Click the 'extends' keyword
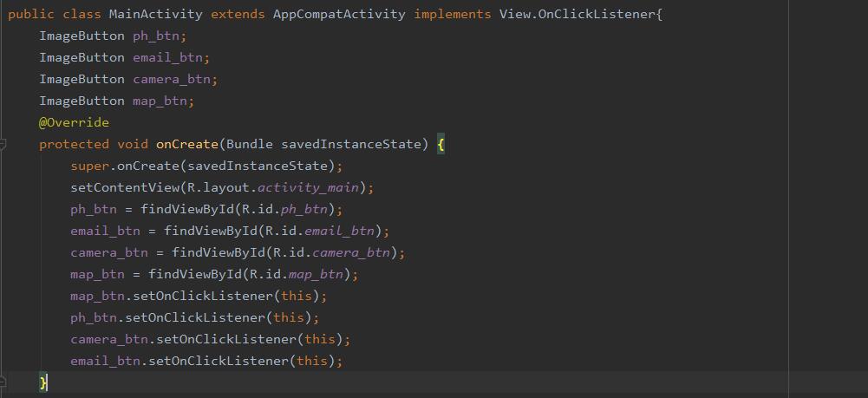Viewport: 868px width, 398px height. click(238, 15)
